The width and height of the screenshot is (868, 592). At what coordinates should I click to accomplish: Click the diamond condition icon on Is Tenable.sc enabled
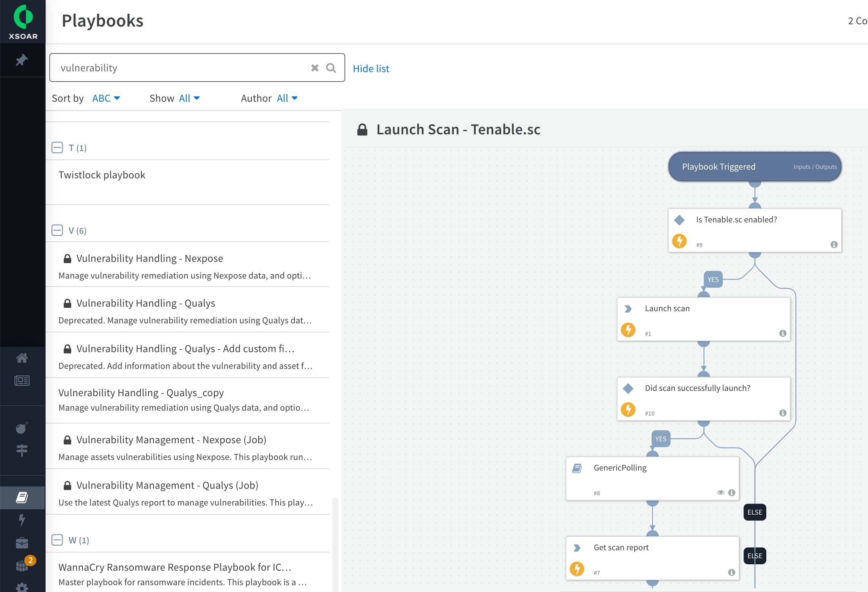click(679, 220)
